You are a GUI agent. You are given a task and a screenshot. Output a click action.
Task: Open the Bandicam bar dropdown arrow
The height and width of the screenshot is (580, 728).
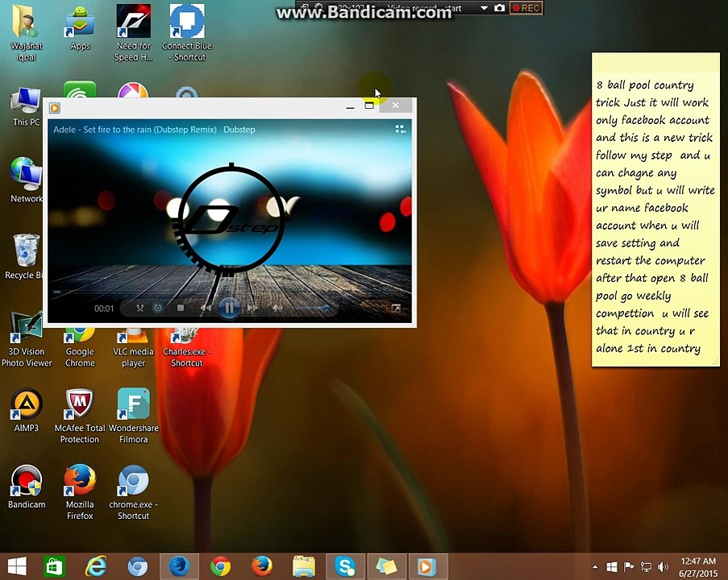tap(484, 8)
